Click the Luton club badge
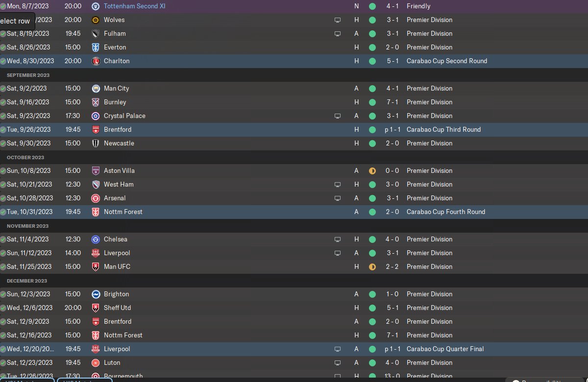This screenshot has width=588, height=382. pos(96,363)
